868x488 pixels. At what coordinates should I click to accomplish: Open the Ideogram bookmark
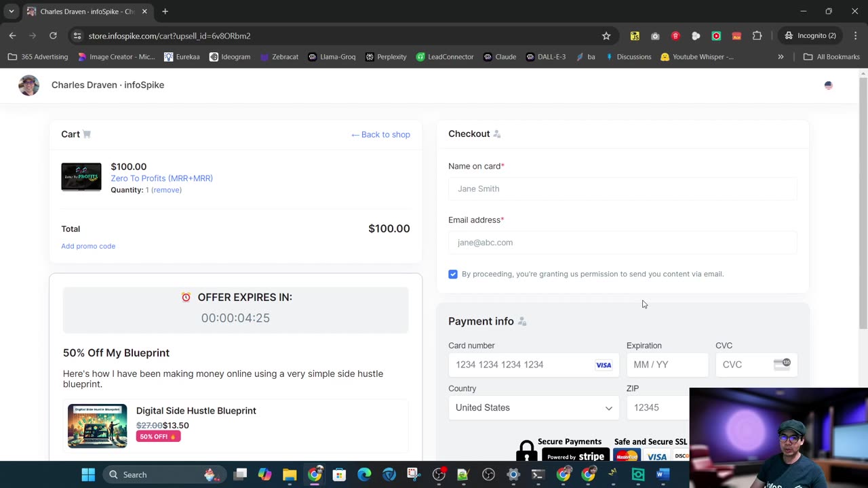coord(230,57)
